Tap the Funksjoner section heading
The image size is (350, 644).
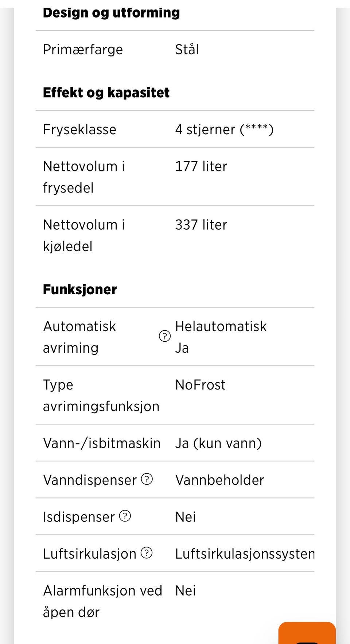point(80,290)
